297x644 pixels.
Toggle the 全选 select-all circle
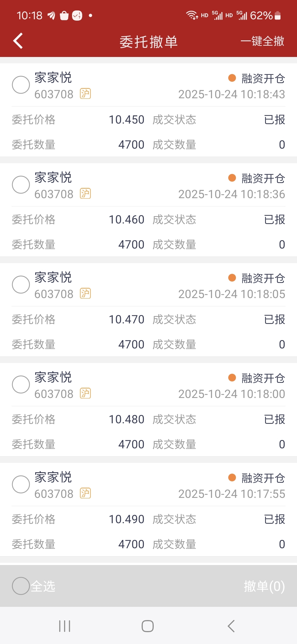pos(21,586)
